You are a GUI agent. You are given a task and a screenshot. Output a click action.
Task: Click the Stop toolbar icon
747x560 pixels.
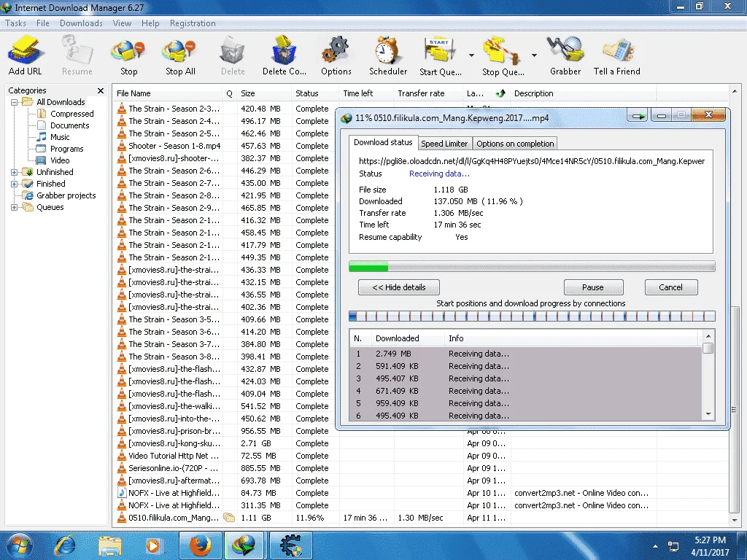click(x=128, y=55)
